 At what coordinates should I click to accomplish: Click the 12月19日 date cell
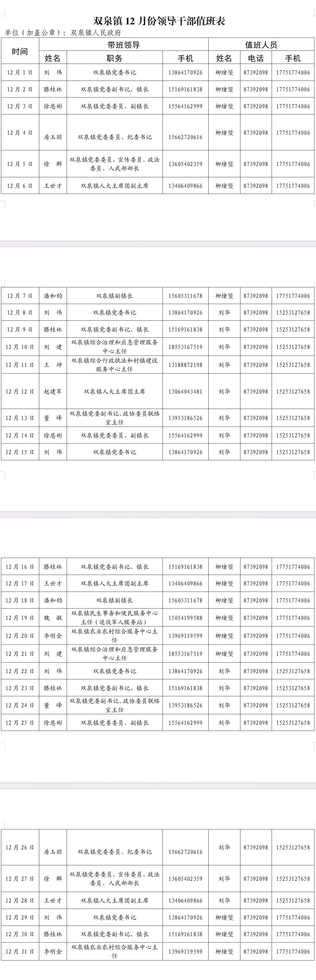pyautogui.click(x=20, y=618)
